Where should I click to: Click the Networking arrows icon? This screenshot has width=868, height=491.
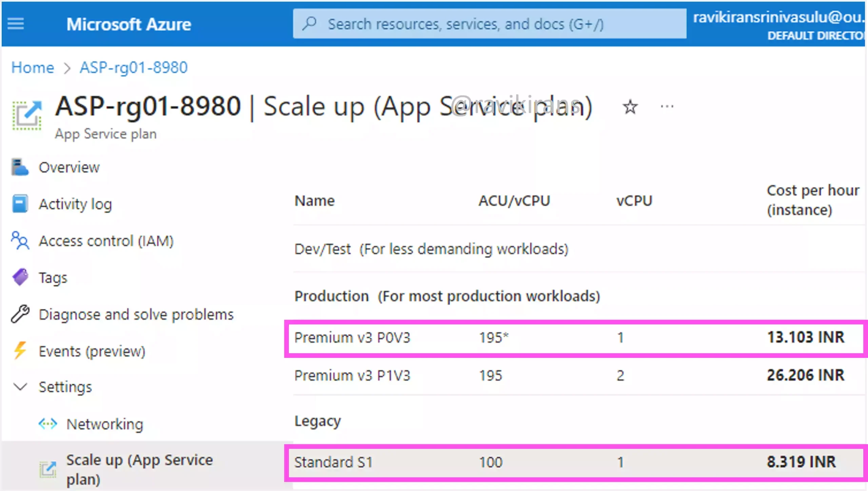tap(47, 424)
